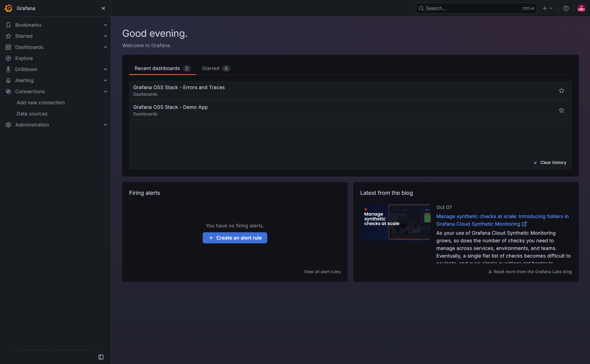Screen dimensions: 590x364
Task: Open Administration in the sidebar
Action: pos(32,125)
